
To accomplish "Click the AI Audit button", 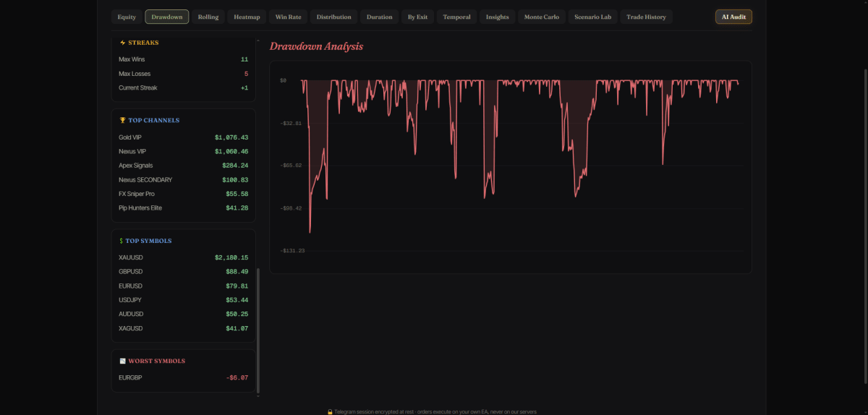I will point(733,17).
